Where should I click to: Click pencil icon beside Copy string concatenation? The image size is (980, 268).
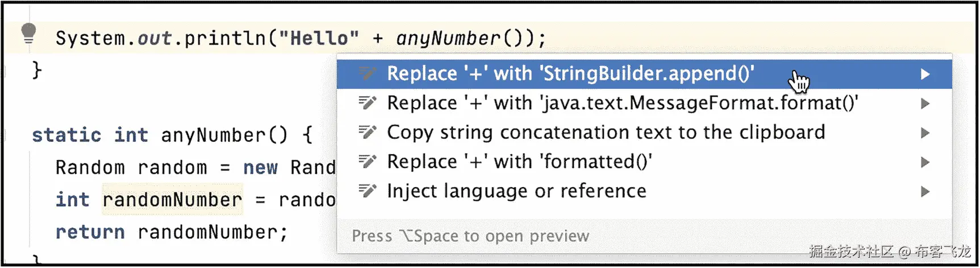tap(367, 133)
